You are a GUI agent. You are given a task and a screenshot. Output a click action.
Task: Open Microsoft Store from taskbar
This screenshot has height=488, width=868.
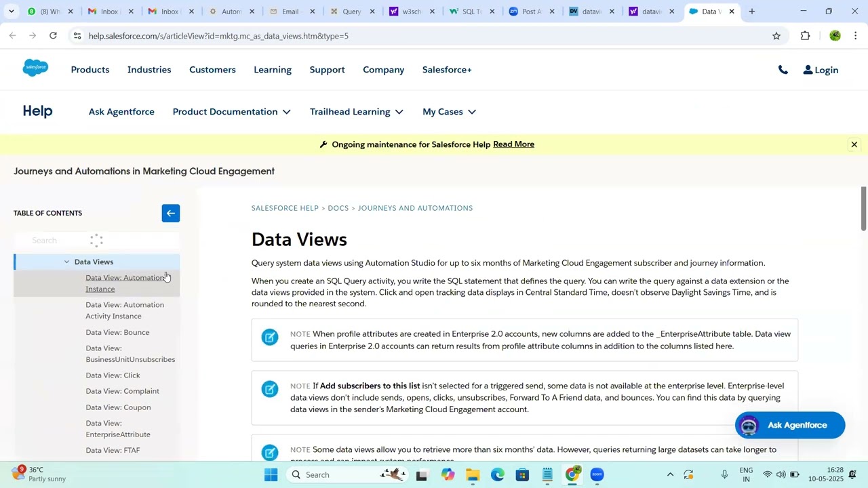pos(522,474)
